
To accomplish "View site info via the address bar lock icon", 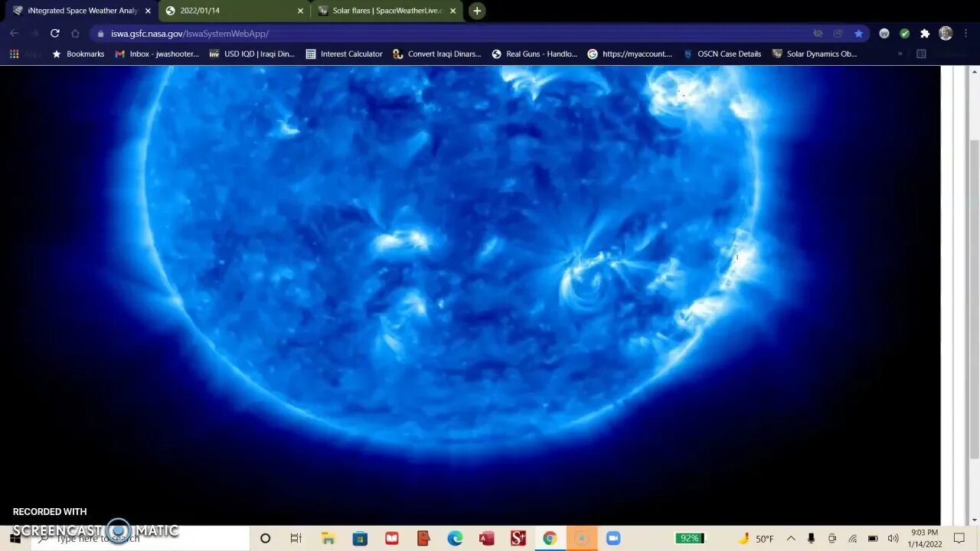I will pyautogui.click(x=101, y=34).
